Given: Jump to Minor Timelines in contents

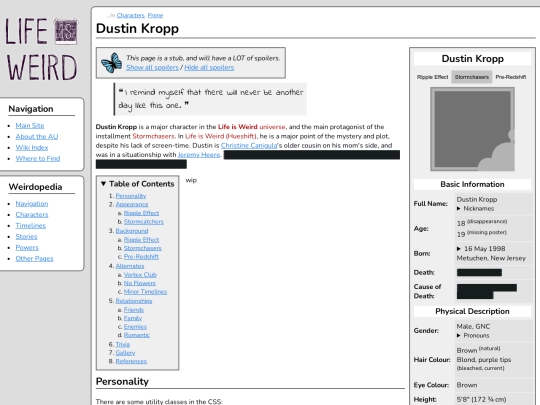Looking at the screenshot, I should click(145, 292).
